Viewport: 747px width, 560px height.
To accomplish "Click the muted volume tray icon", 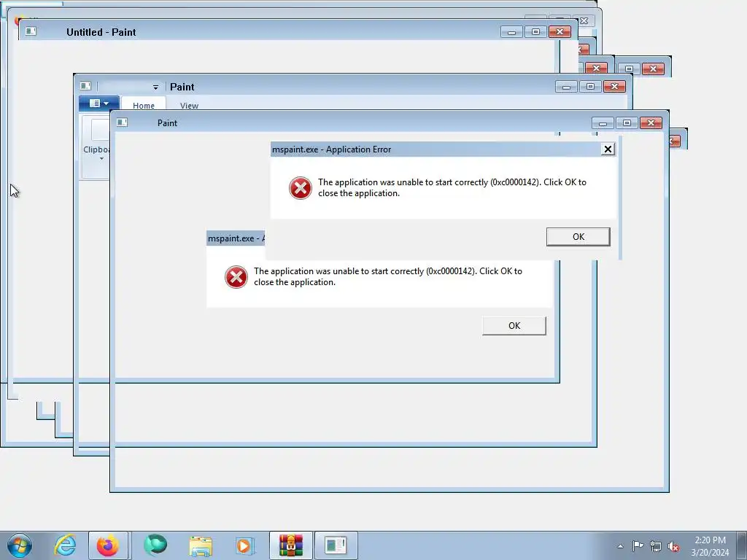I will tap(673, 546).
